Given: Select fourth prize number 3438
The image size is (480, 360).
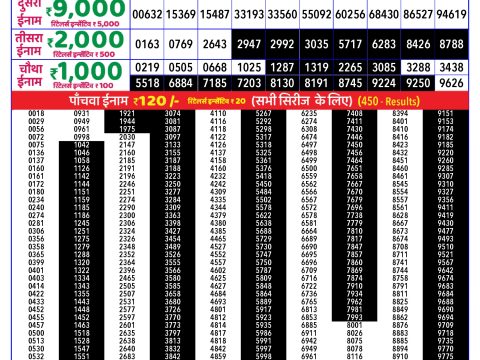Looking at the screenshot, I should point(452,68).
